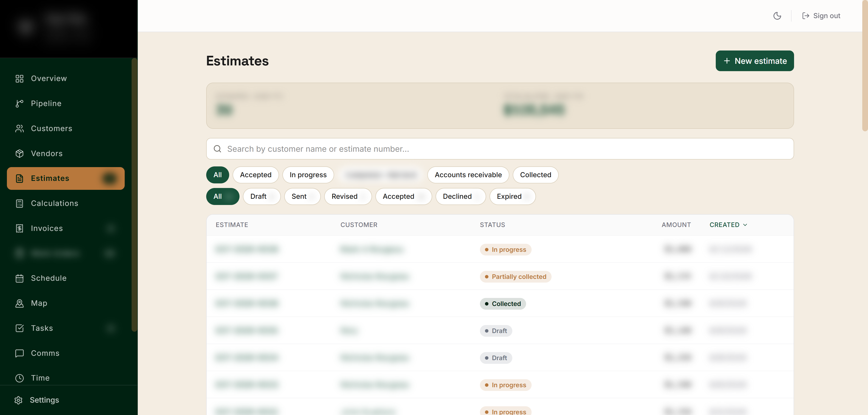Click the Estimates document icon
868x415 pixels.
(x=20, y=179)
